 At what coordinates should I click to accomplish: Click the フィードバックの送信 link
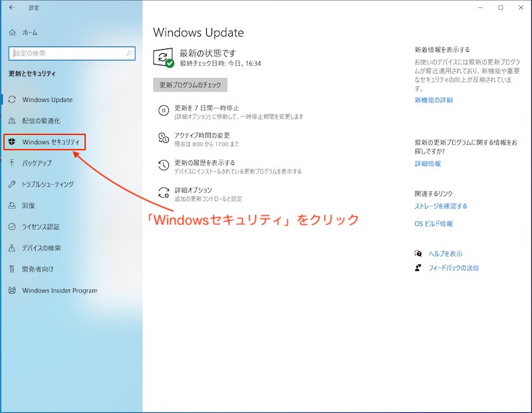pyautogui.click(x=454, y=268)
